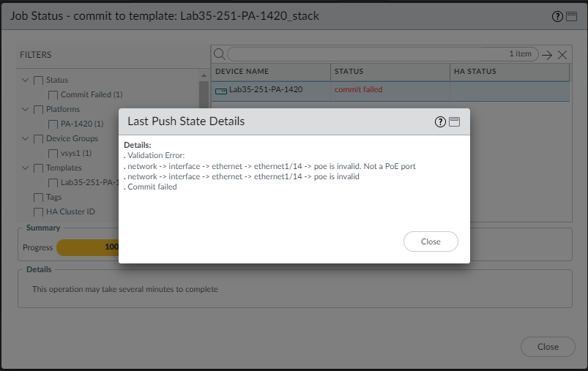
Task: Select the Tags filter checkbox
Action: click(38, 197)
